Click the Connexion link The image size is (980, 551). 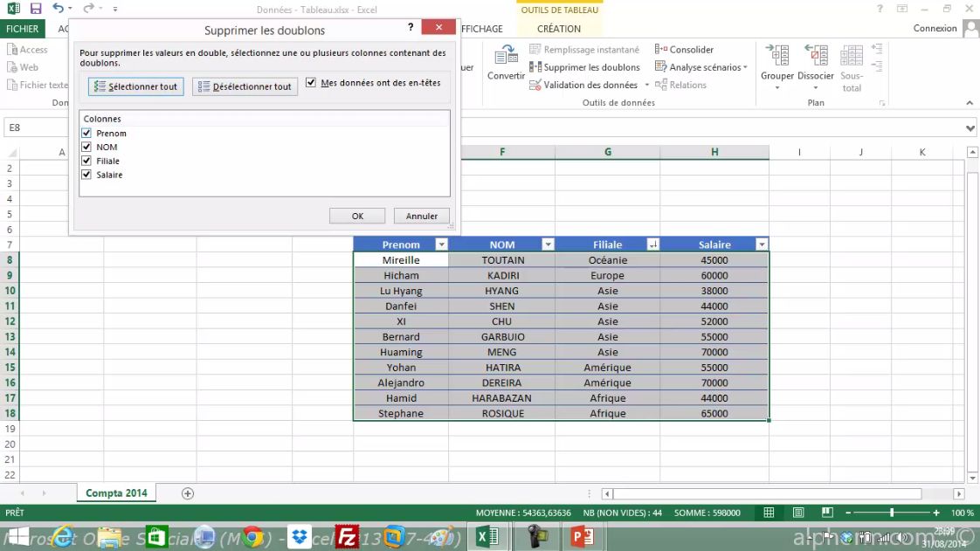click(x=935, y=28)
